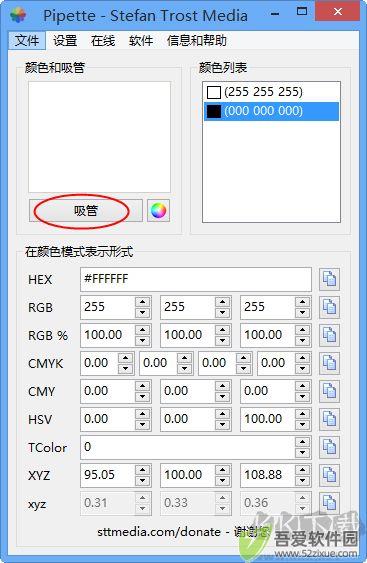The image size is (367, 563).
Task: Copy the RGB values with copy icon
Action: pos(329,307)
